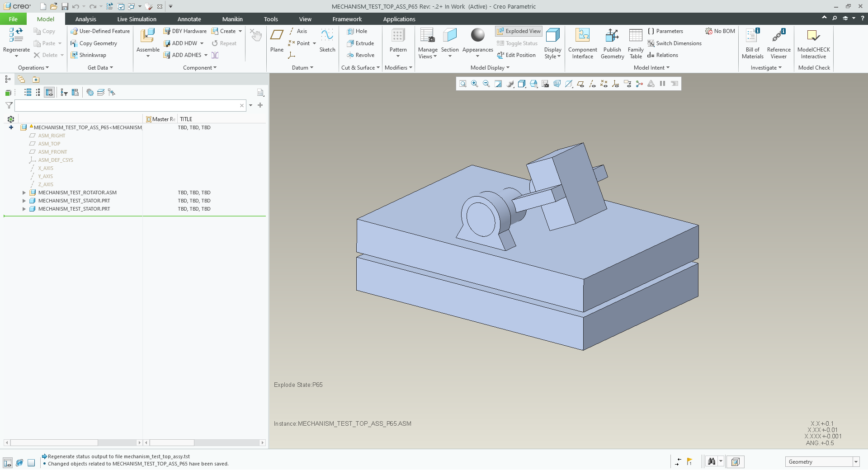
Task: Select the Publish Geometry tool
Action: point(612,43)
